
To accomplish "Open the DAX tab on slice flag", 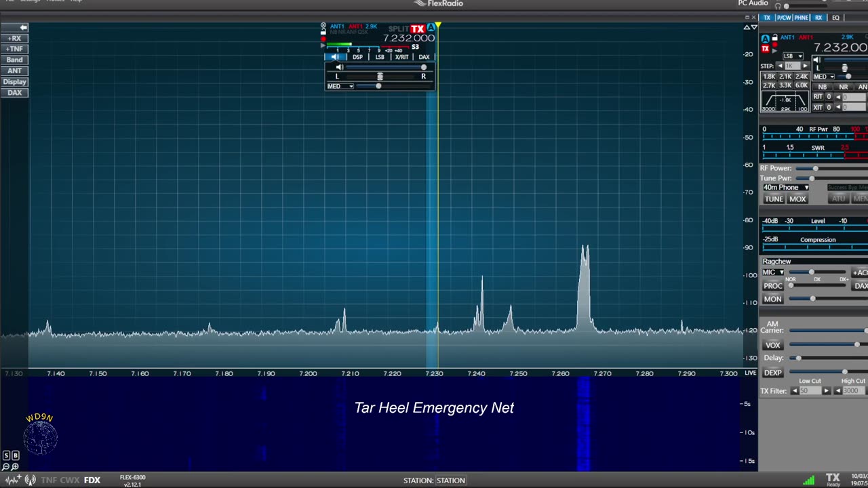I will click(424, 57).
